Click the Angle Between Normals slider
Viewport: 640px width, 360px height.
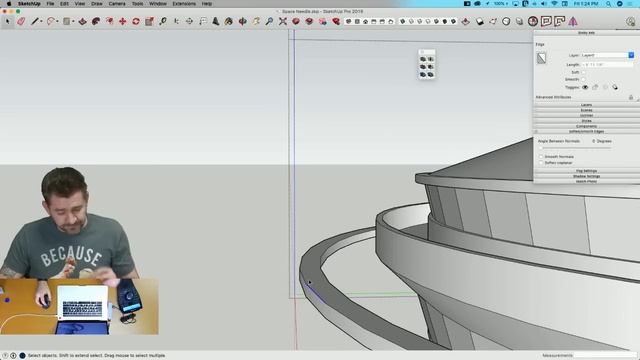pos(576,148)
